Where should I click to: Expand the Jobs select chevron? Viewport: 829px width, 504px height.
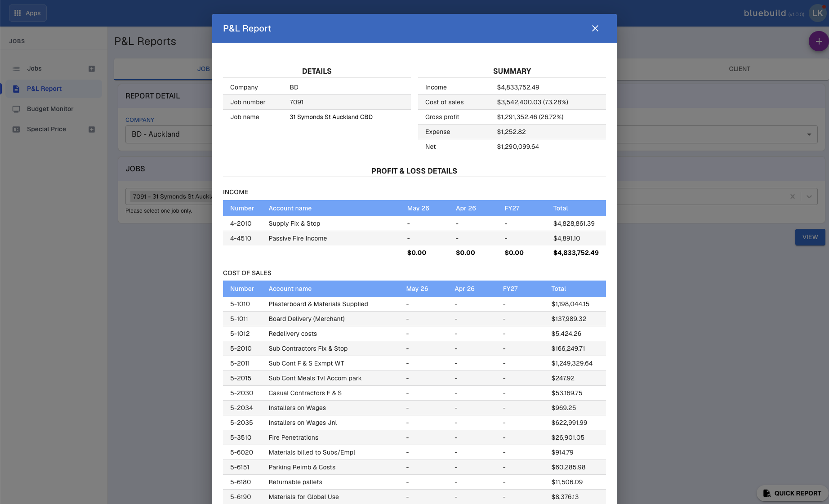[x=809, y=196]
